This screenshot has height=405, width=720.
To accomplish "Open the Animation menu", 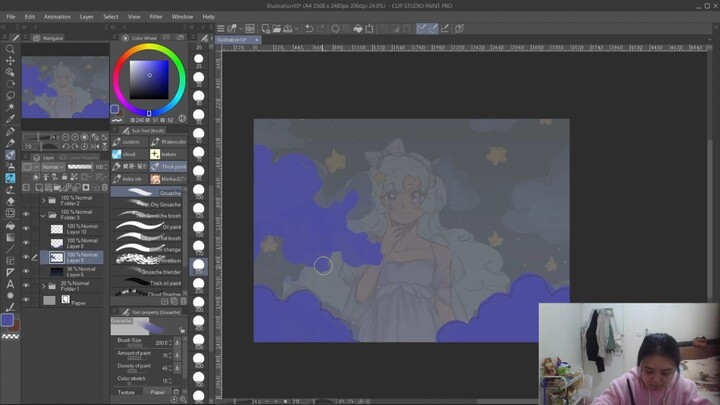I will tap(57, 17).
